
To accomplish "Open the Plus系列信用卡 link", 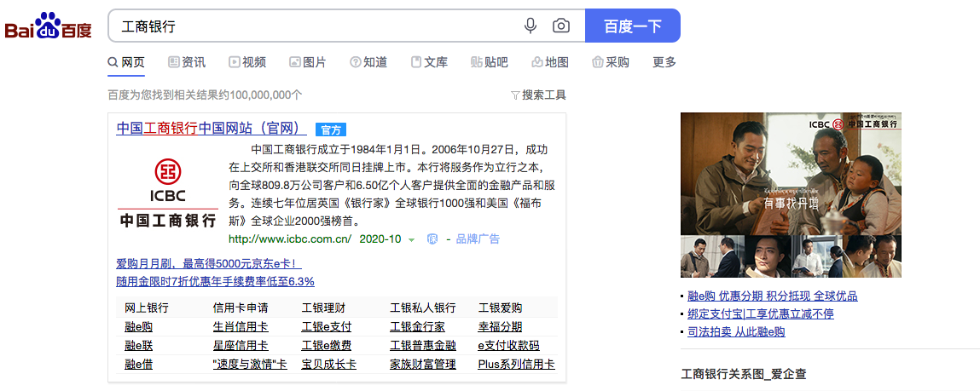I will [x=517, y=364].
